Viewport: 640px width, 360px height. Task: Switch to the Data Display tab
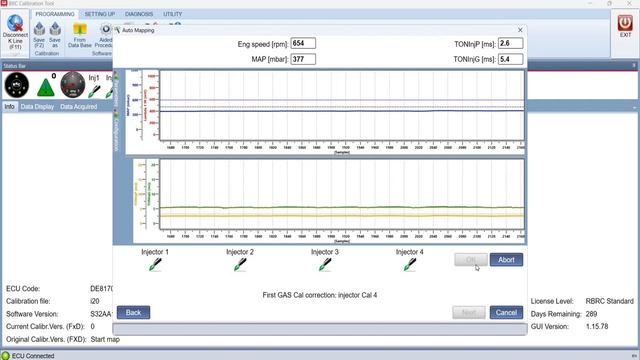coord(37,107)
